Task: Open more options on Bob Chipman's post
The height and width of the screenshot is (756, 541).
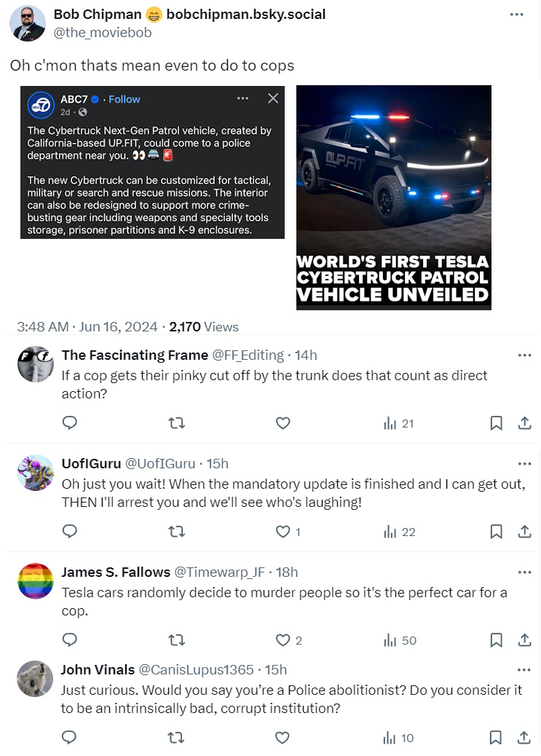Action: pyautogui.click(x=517, y=15)
